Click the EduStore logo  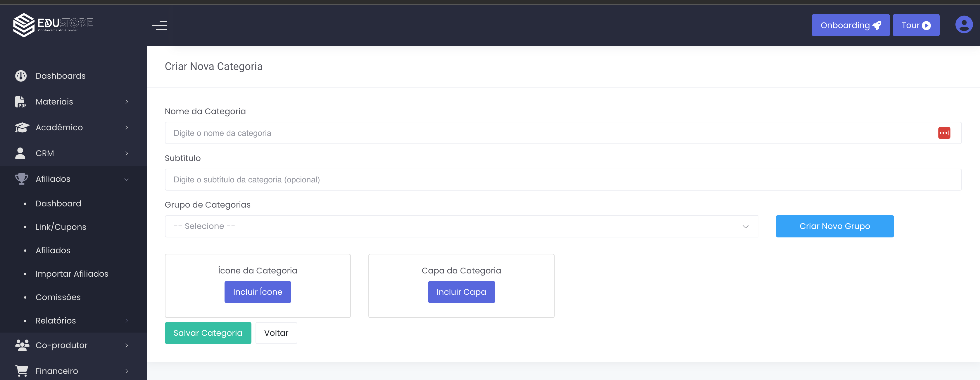point(53,25)
